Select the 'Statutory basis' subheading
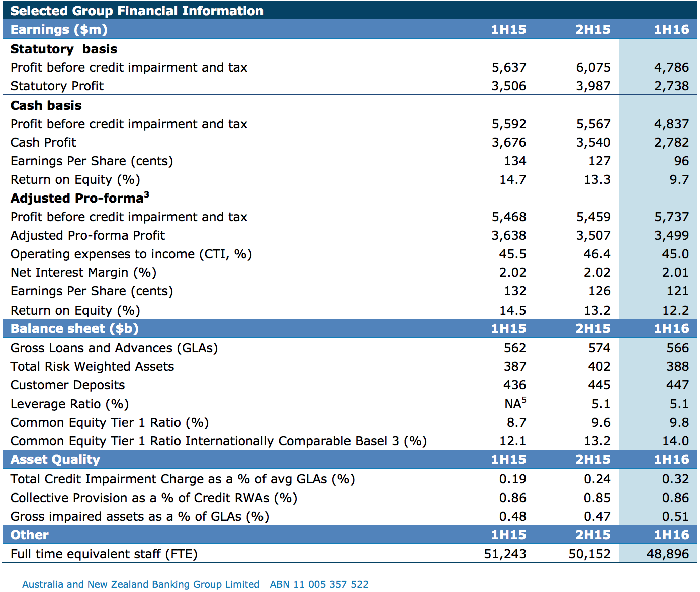The image size is (700, 592). pos(64,49)
